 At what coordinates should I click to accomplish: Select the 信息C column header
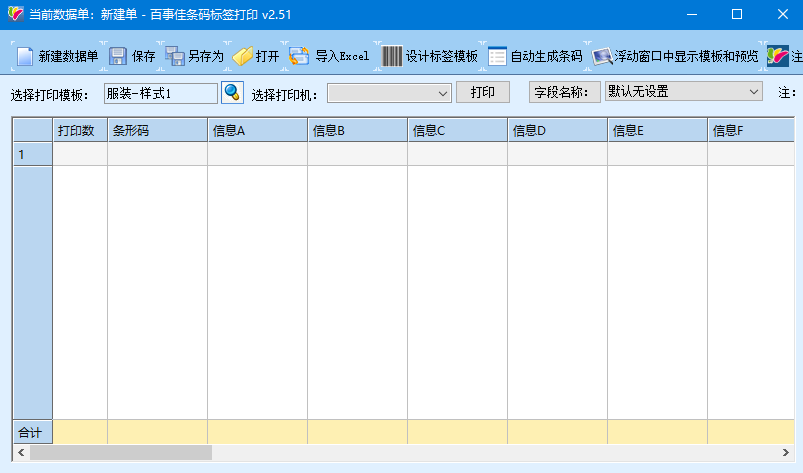tap(457, 131)
